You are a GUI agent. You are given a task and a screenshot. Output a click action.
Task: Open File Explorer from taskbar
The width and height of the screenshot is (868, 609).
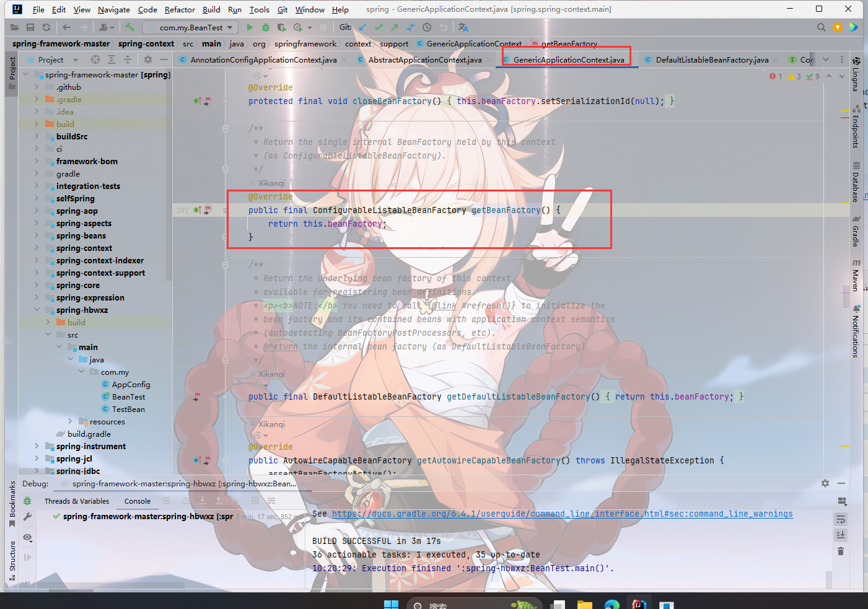(x=585, y=604)
